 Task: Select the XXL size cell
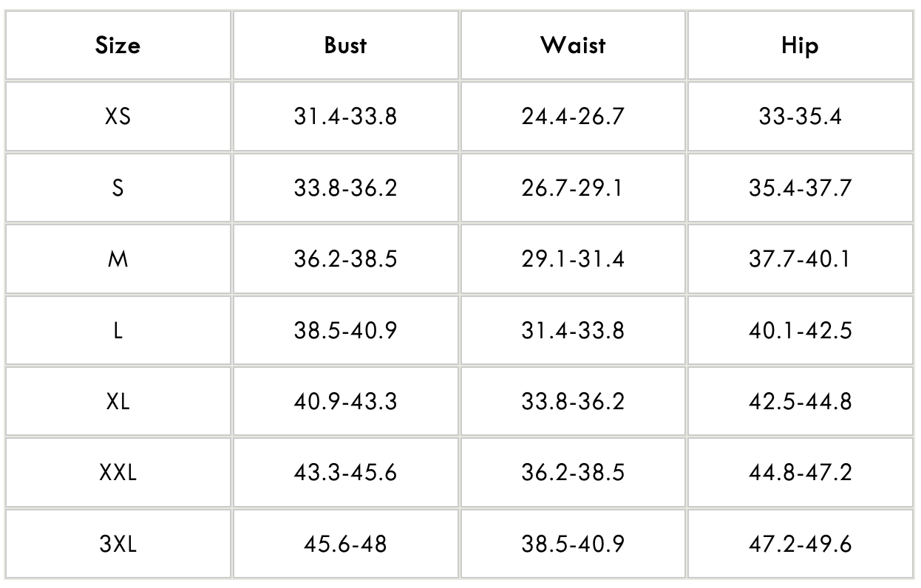(118, 473)
